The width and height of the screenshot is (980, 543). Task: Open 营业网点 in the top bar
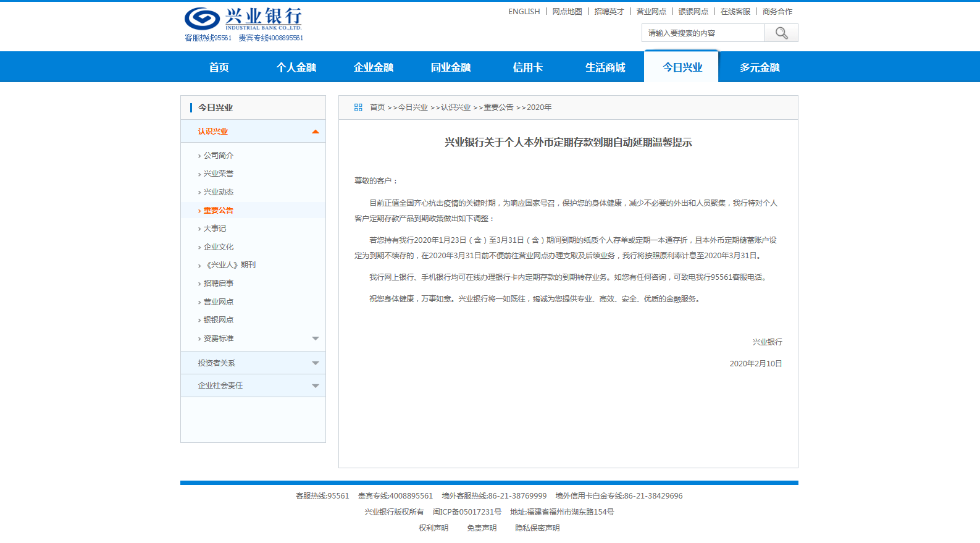click(651, 12)
